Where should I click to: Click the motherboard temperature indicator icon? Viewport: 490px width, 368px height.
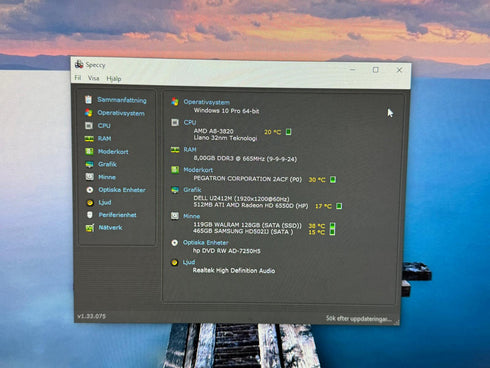pyautogui.click(x=333, y=179)
